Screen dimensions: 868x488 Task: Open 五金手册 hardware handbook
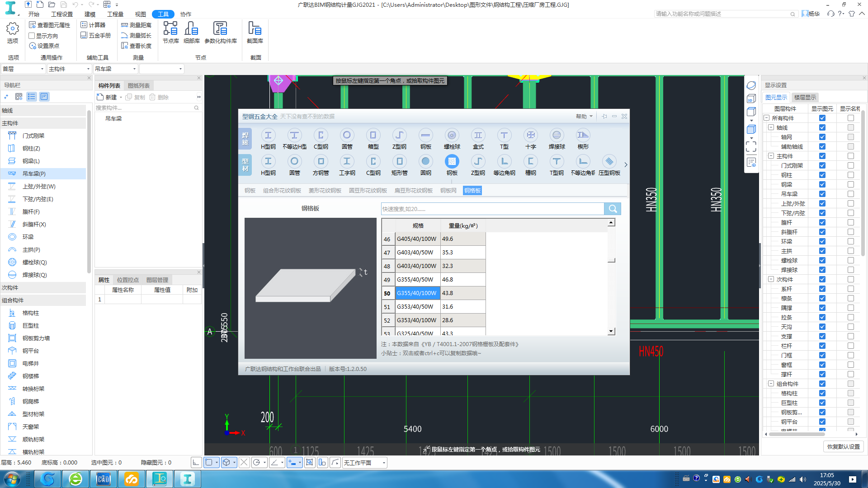[96, 35]
